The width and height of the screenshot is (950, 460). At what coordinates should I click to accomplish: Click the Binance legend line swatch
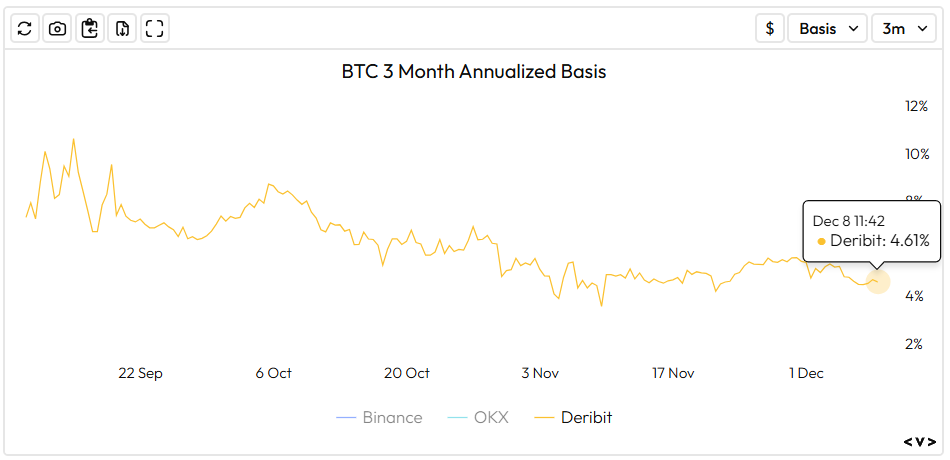tap(346, 418)
